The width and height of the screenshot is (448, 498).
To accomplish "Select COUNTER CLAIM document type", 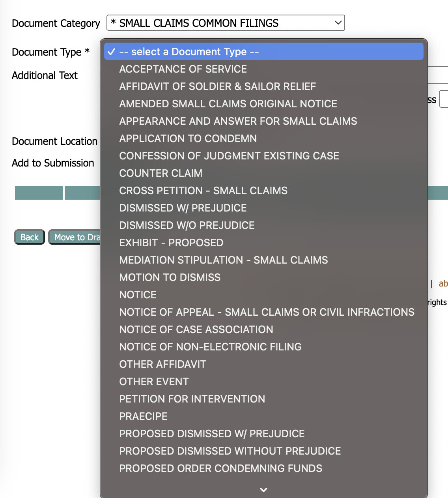I will click(x=161, y=173).
